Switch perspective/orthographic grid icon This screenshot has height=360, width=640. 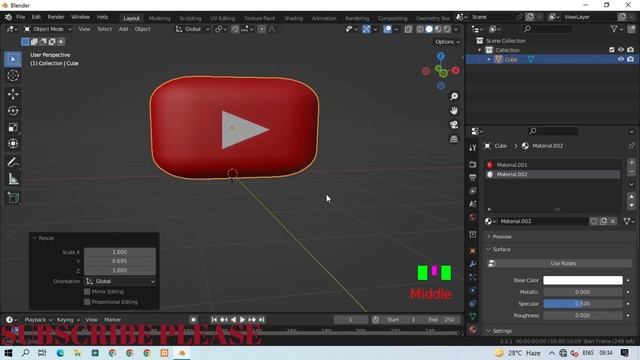click(x=454, y=139)
